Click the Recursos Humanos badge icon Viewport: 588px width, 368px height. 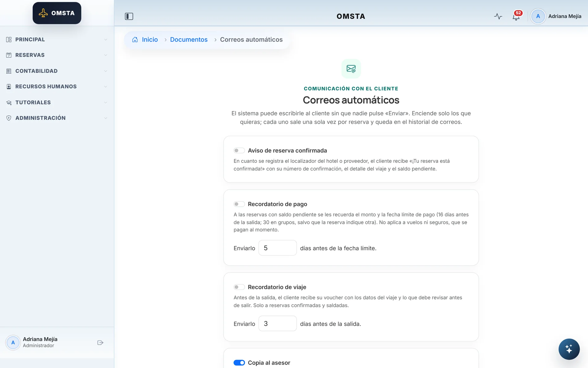point(9,87)
